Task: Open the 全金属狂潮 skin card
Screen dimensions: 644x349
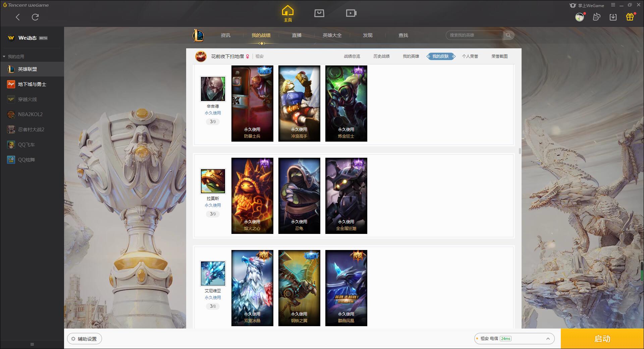Action: tap(346, 196)
